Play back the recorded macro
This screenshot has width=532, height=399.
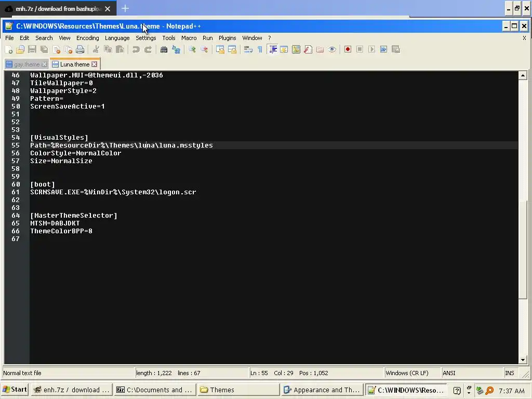coord(372,49)
